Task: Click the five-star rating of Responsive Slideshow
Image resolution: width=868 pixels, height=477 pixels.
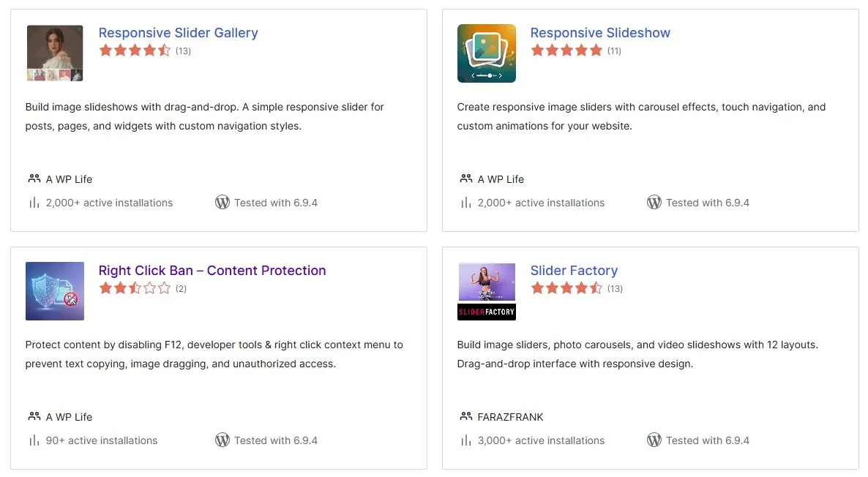Action: 566,50
